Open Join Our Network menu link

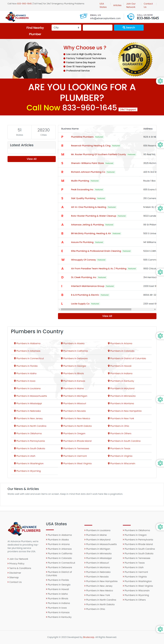coord(131,5)
